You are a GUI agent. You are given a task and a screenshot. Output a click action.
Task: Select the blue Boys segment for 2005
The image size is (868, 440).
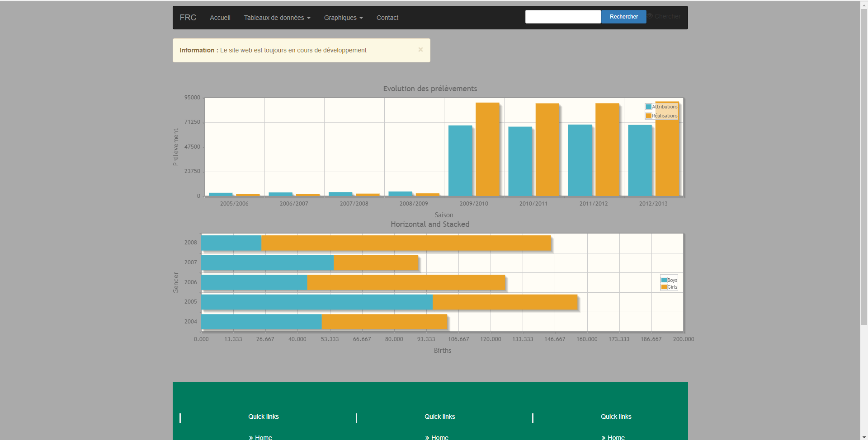317,302
